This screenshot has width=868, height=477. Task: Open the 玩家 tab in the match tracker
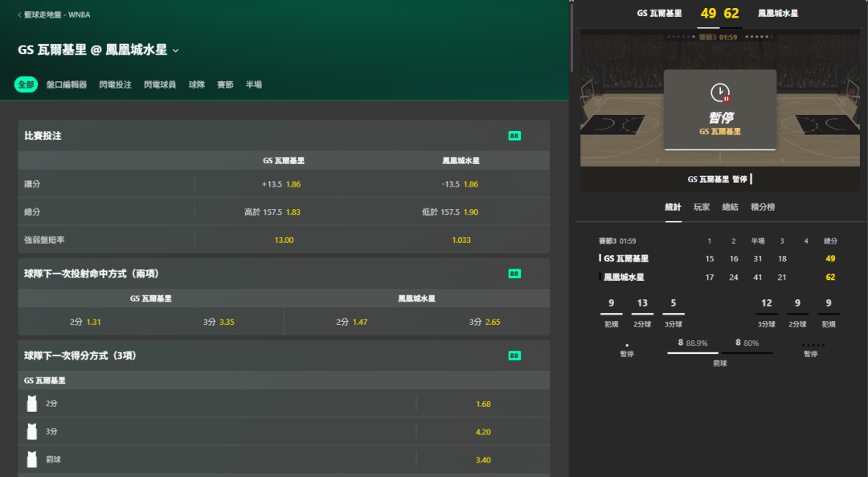702,208
